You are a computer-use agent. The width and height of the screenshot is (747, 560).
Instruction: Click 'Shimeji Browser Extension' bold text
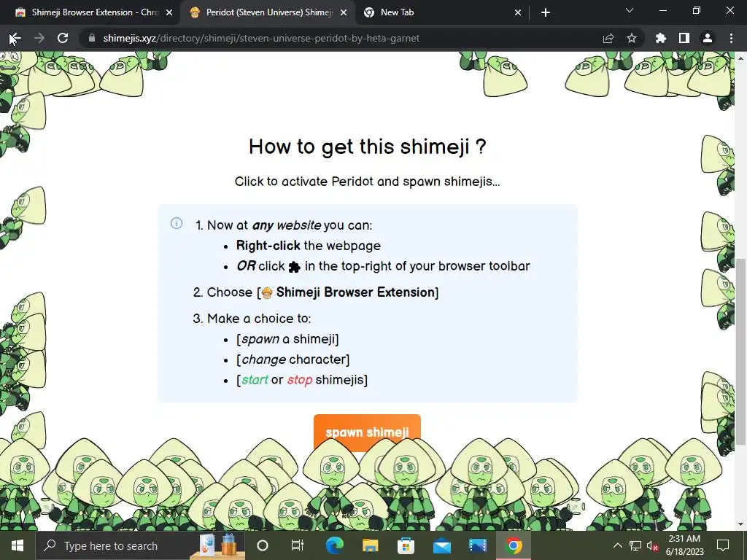(355, 292)
